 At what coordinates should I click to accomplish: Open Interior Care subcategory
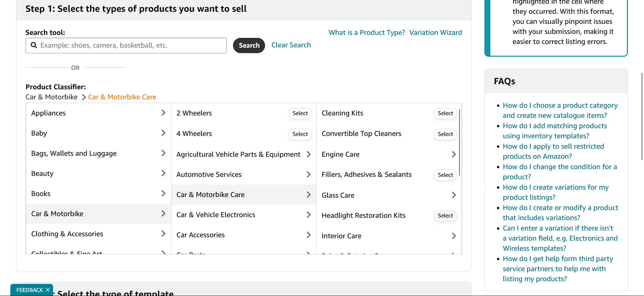tap(389, 236)
